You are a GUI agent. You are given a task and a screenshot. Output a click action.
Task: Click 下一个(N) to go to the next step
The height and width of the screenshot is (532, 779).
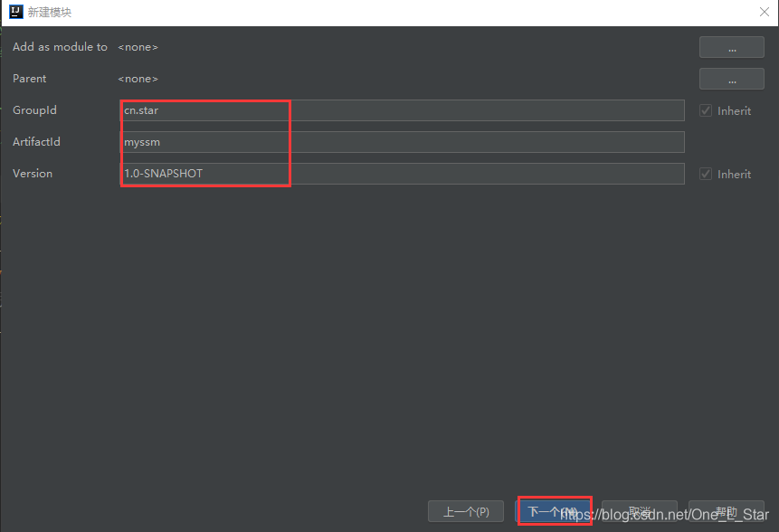tap(555, 511)
